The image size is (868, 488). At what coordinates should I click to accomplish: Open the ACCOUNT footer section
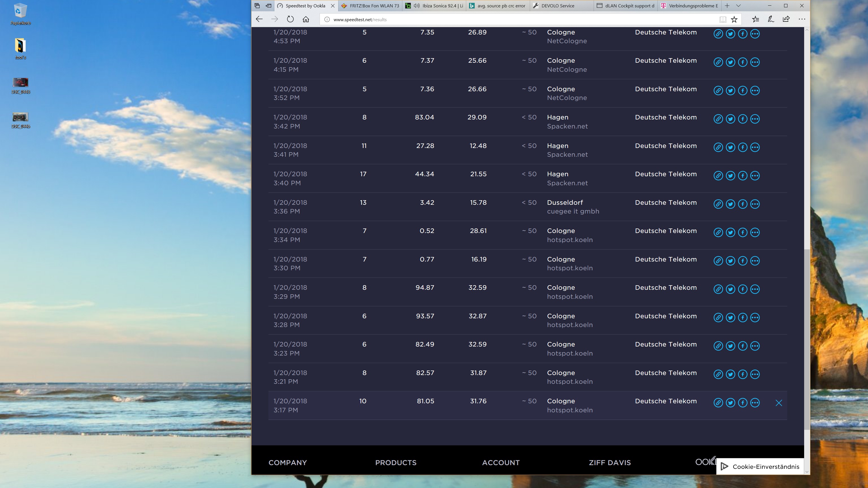pos(501,463)
